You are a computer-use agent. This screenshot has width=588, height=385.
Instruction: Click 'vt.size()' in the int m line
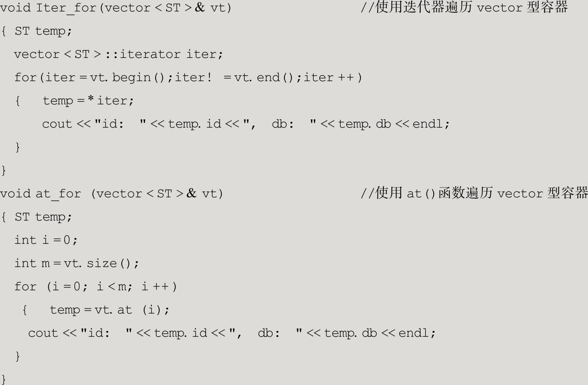pos(101,263)
